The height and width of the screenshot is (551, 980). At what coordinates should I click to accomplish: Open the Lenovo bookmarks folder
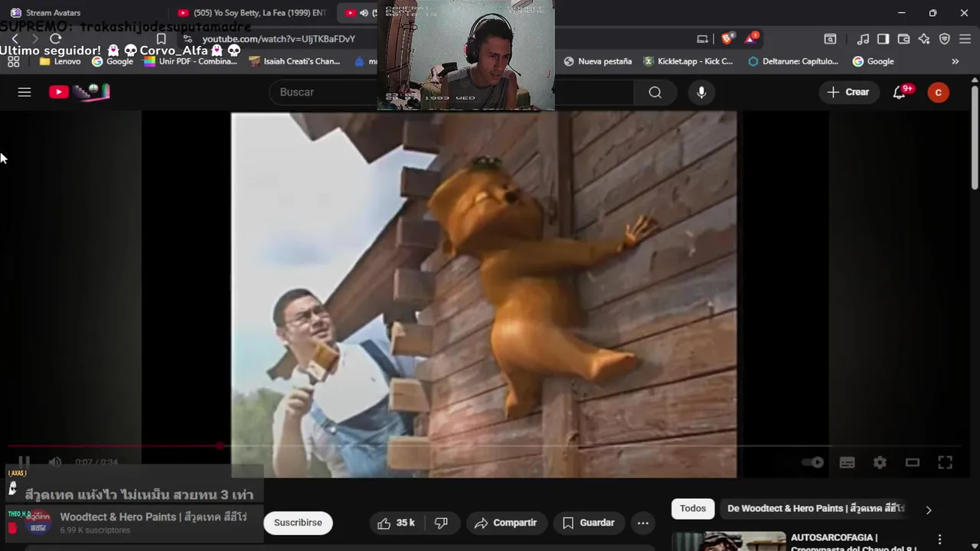[60, 61]
